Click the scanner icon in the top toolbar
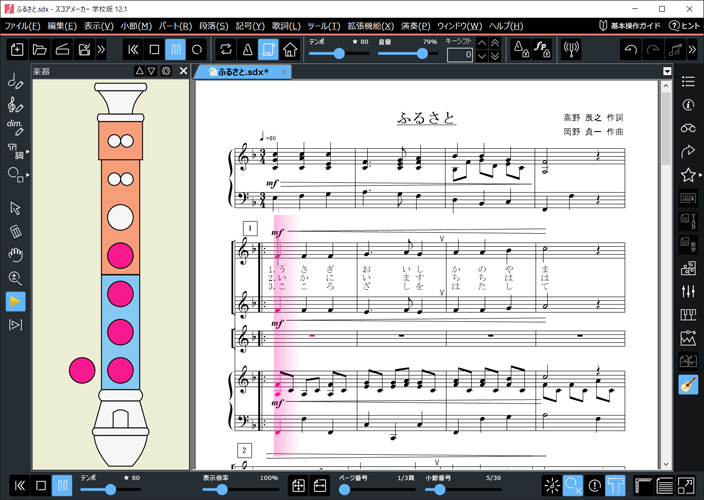This screenshot has width=704, height=500. 62,49
